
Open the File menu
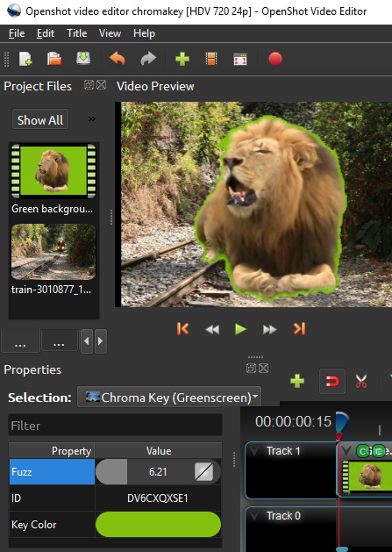(x=17, y=33)
